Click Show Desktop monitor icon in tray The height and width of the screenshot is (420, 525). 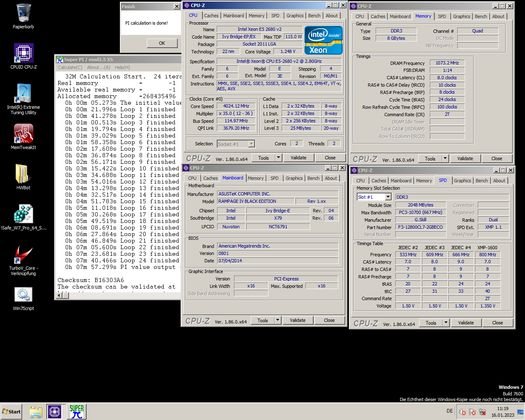(520, 412)
